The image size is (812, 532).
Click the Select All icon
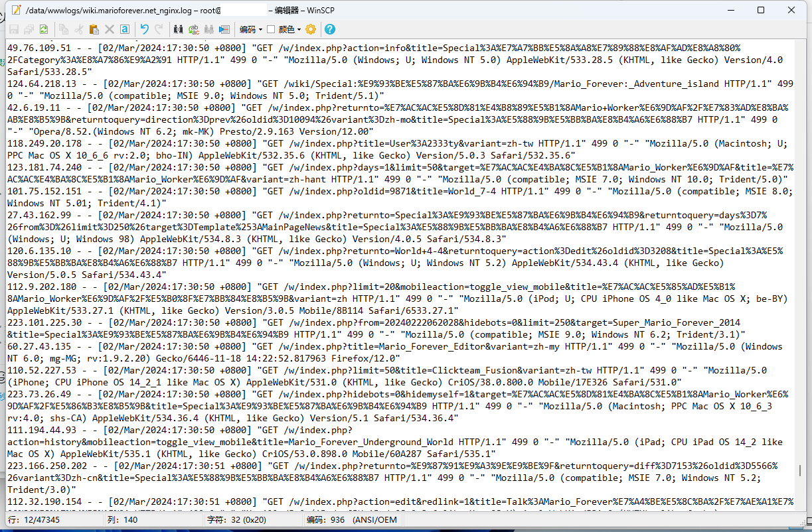tap(124, 29)
